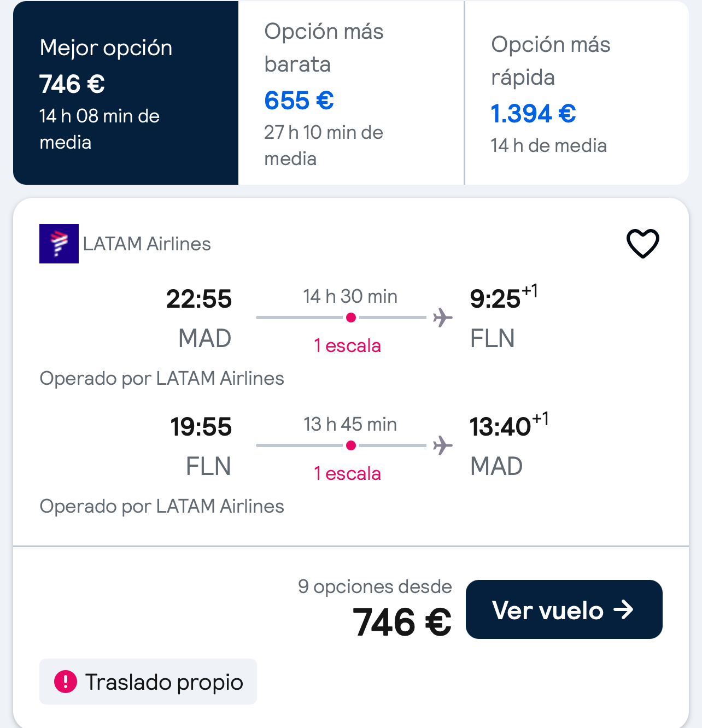Open the Traslado propio notice
The image size is (702, 728).
click(x=163, y=682)
